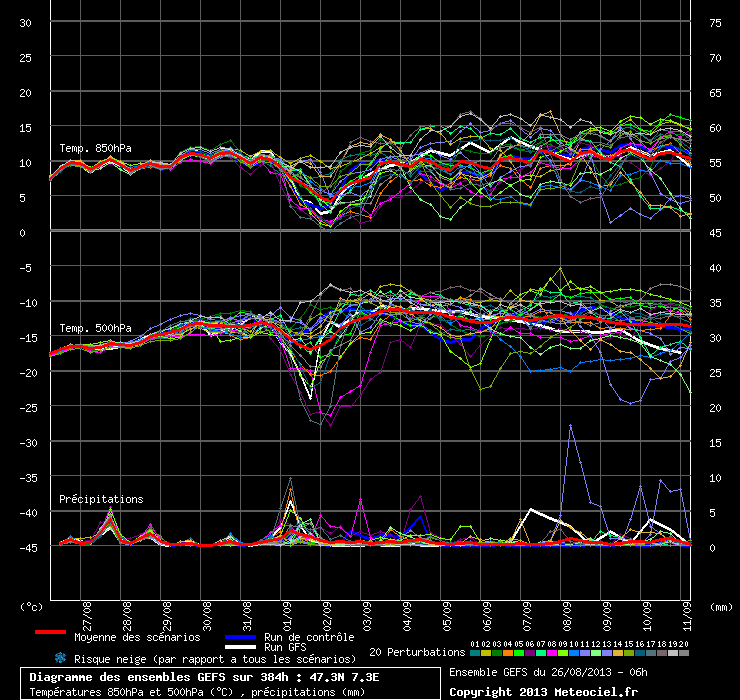Click the 'Moyenne des scénarios' legend label

(x=137, y=636)
